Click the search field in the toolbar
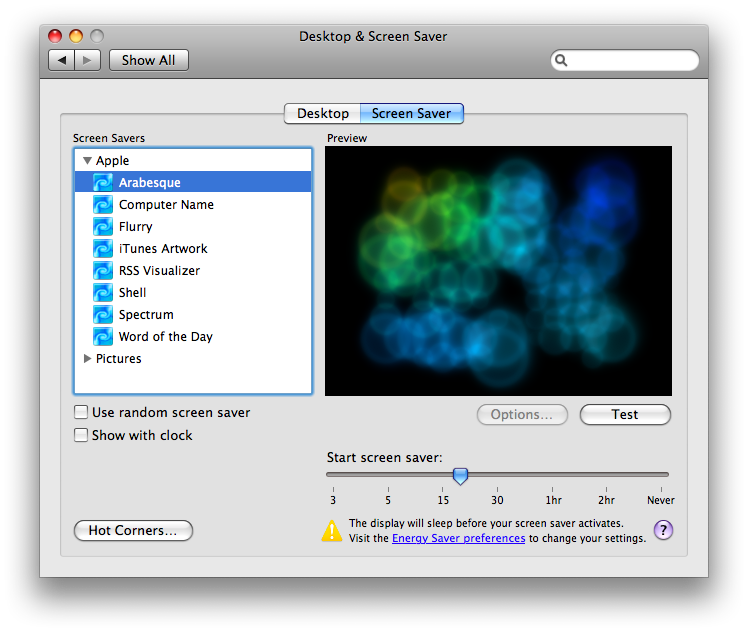The width and height of the screenshot is (748, 632). pyautogui.click(x=632, y=61)
